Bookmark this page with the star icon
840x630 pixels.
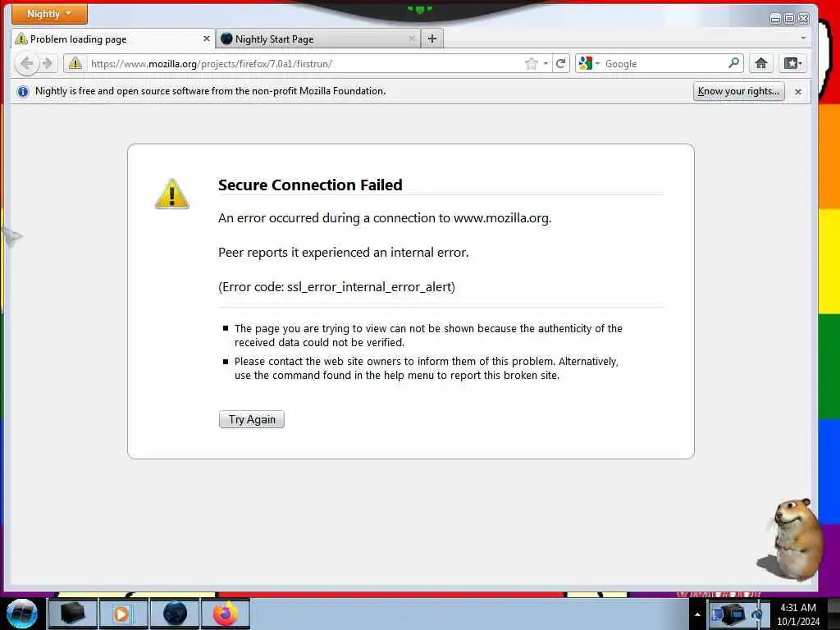coord(531,64)
